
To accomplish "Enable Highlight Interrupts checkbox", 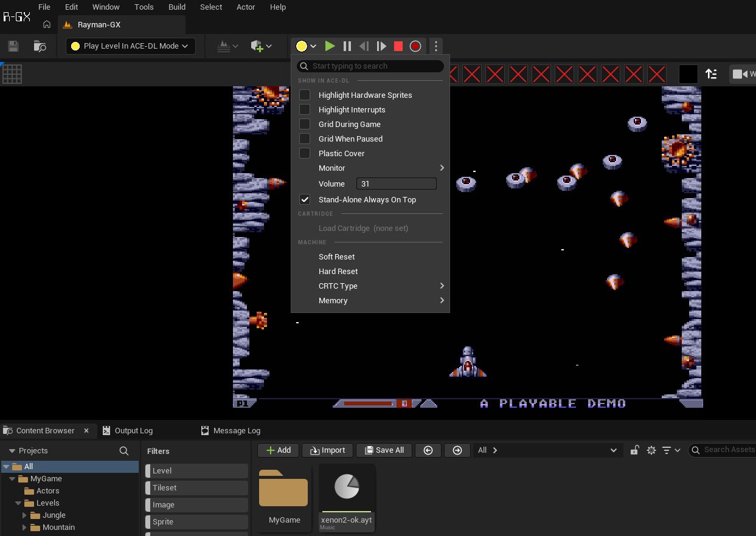I will pyautogui.click(x=305, y=109).
